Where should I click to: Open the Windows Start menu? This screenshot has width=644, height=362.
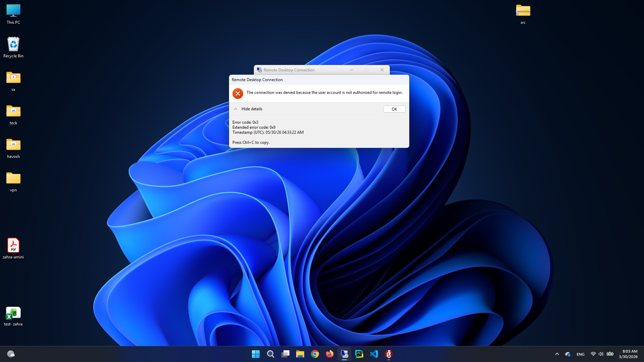[256, 354]
